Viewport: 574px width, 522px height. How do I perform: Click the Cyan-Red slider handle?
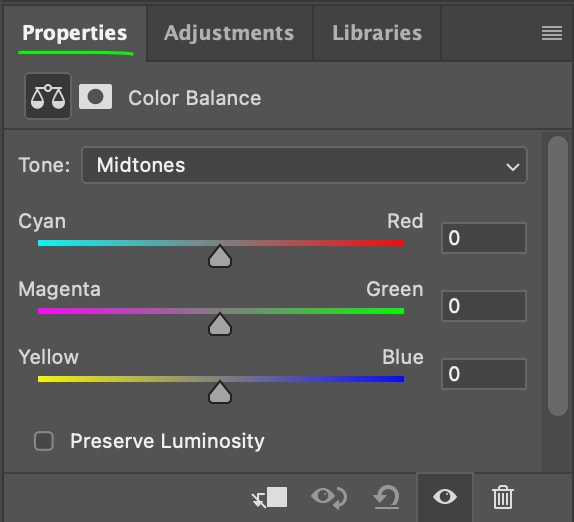click(220, 256)
